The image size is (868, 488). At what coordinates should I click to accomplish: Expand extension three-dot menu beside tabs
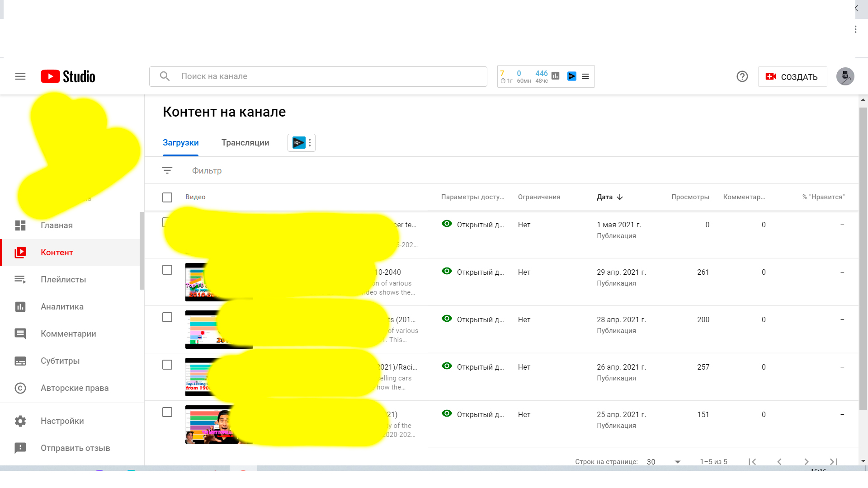[x=310, y=143]
